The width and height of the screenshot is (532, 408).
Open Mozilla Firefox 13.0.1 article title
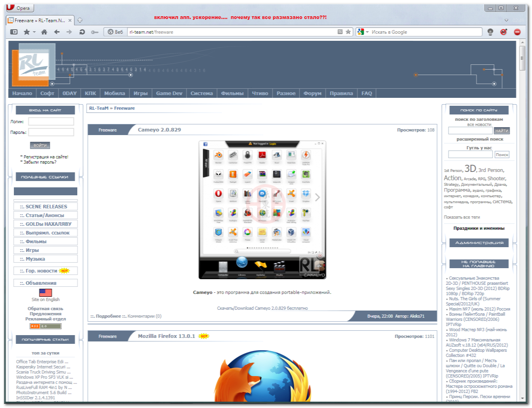(x=166, y=336)
